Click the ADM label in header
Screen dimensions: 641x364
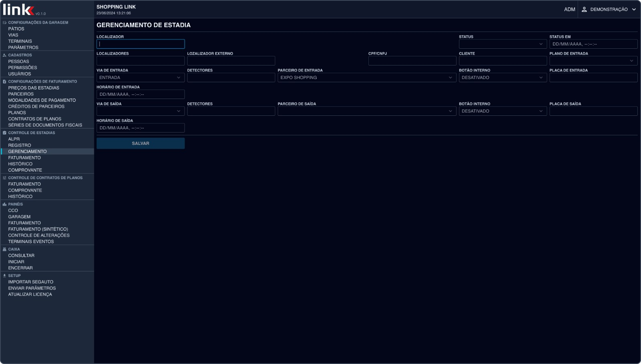pyautogui.click(x=569, y=10)
